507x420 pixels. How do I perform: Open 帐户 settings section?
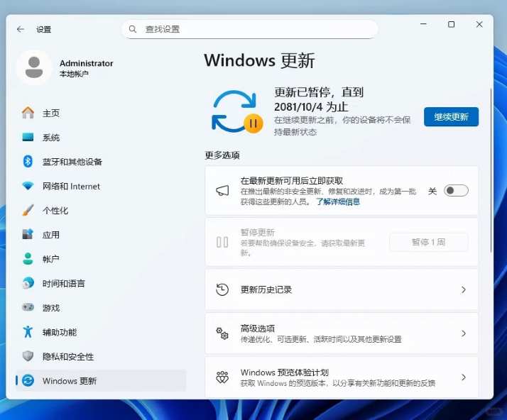coord(101,259)
